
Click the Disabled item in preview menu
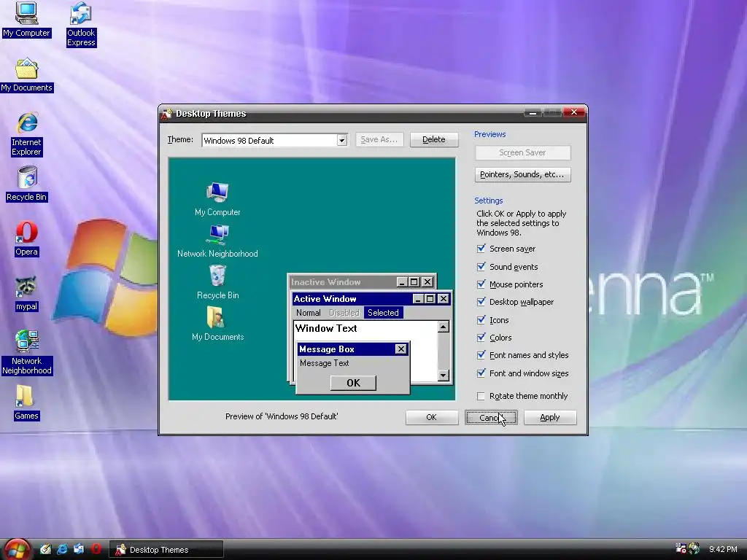tap(344, 313)
